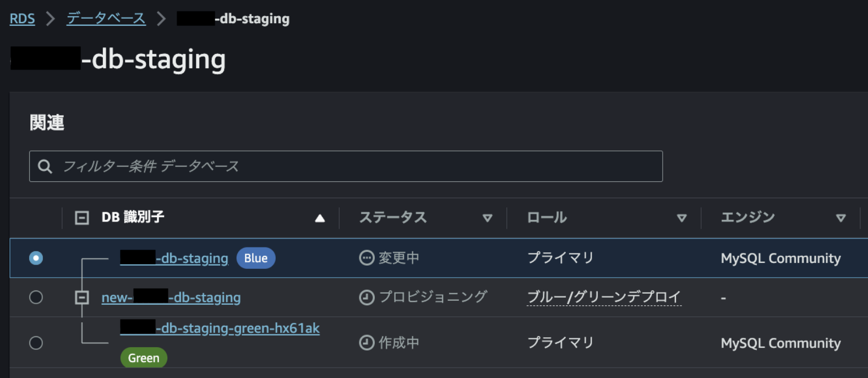Select the green-hx61ak instance radio button
The image size is (868, 378).
(36, 343)
